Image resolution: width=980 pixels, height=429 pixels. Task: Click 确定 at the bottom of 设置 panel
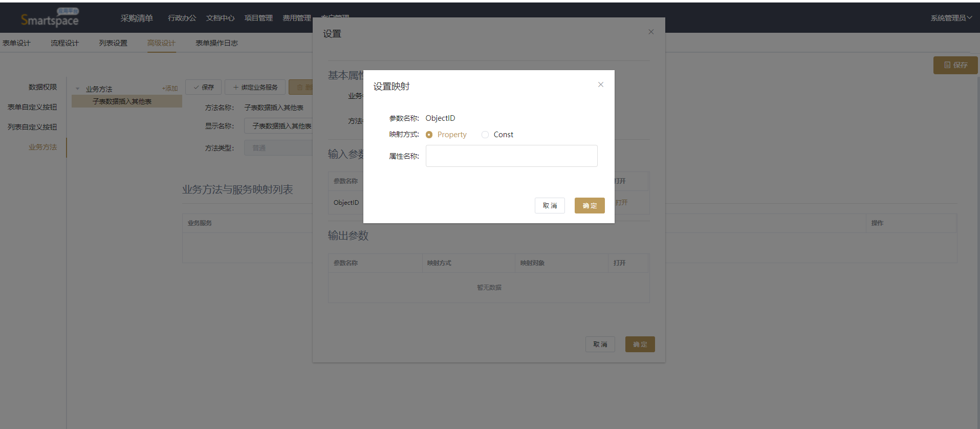[x=640, y=344]
